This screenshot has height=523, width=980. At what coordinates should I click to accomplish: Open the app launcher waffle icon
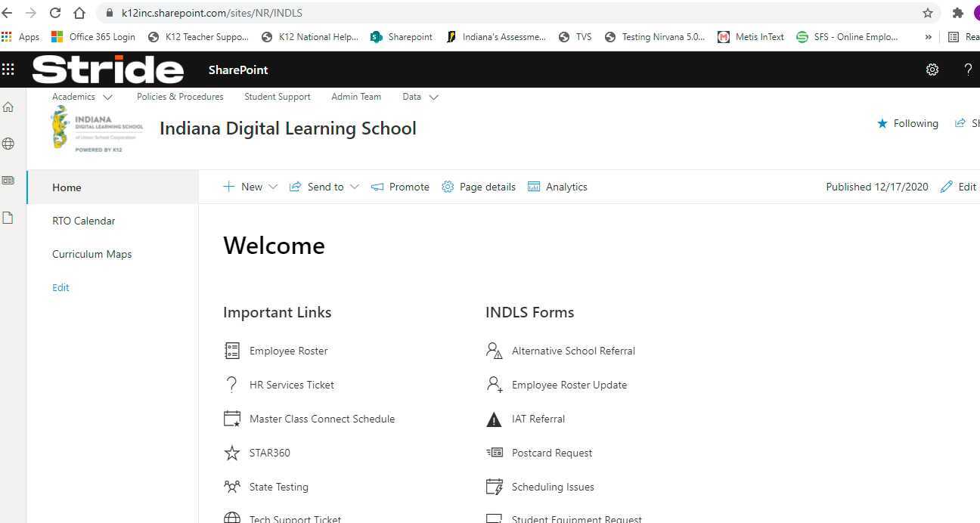point(8,70)
